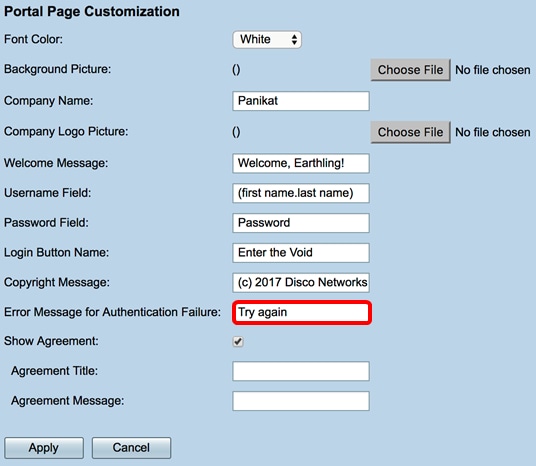Click 'No file chosen' beside Company Logo Picture
This screenshot has width=536, height=466.
tap(493, 132)
